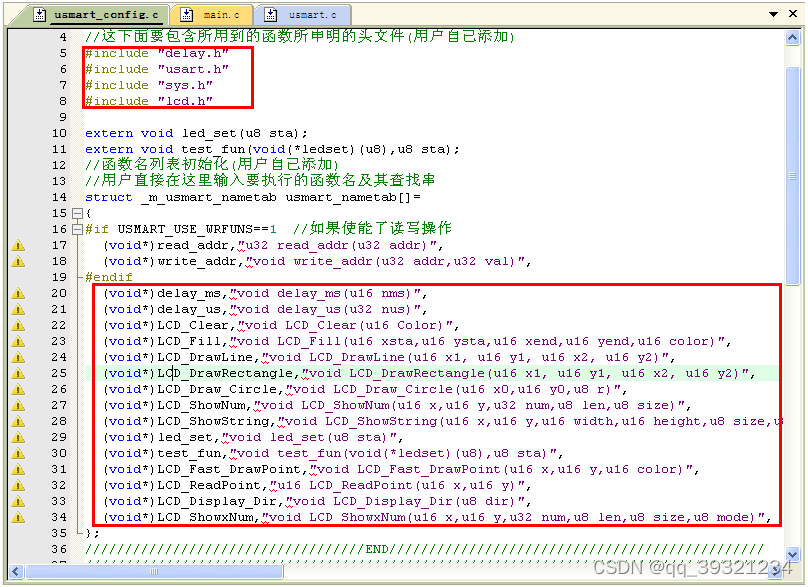808x587 pixels.
Task: Click the #include "usart.h" line
Action: point(157,69)
